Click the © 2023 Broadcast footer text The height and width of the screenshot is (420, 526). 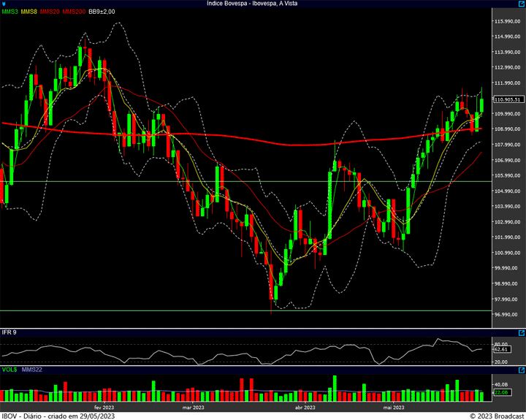click(x=496, y=416)
